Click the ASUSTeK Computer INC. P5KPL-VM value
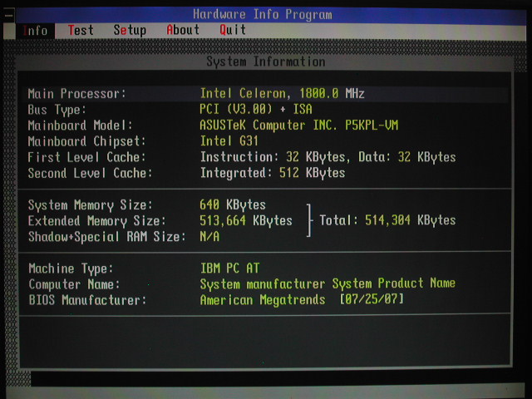Screen dimensions: 532x399 [299, 126]
